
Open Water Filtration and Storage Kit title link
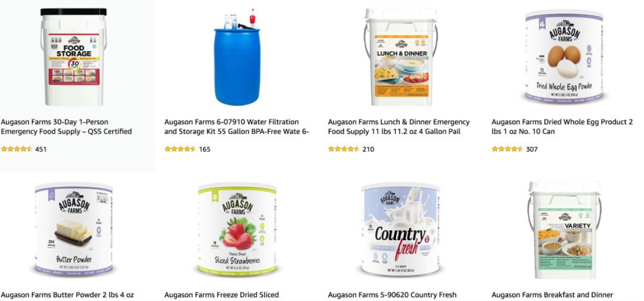pos(237,126)
